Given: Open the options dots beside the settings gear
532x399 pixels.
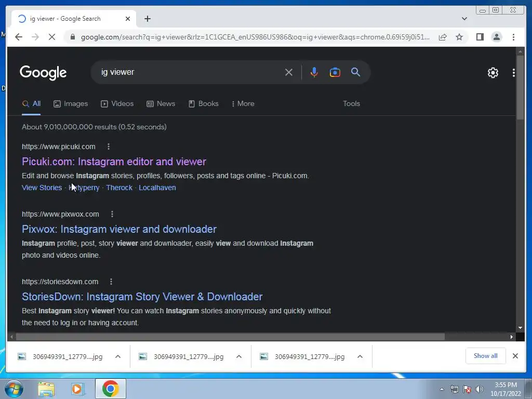Looking at the screenshot, I should click(513, 73).
